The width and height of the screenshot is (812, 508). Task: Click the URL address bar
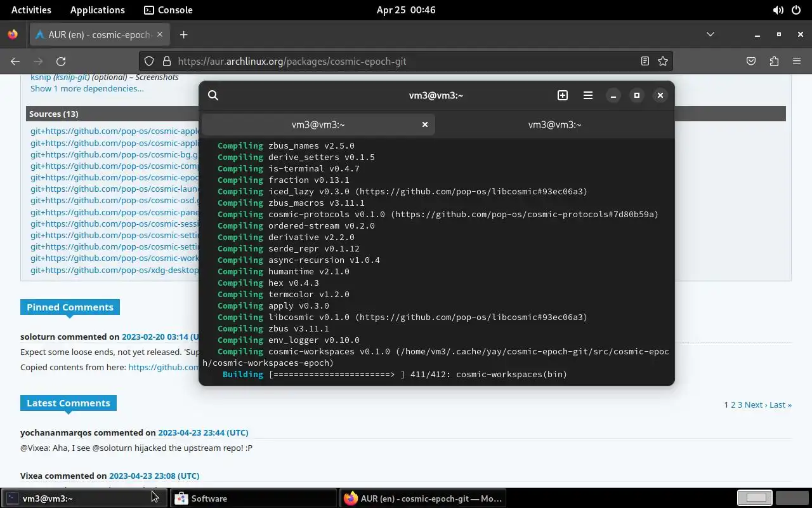click(406, 61)
